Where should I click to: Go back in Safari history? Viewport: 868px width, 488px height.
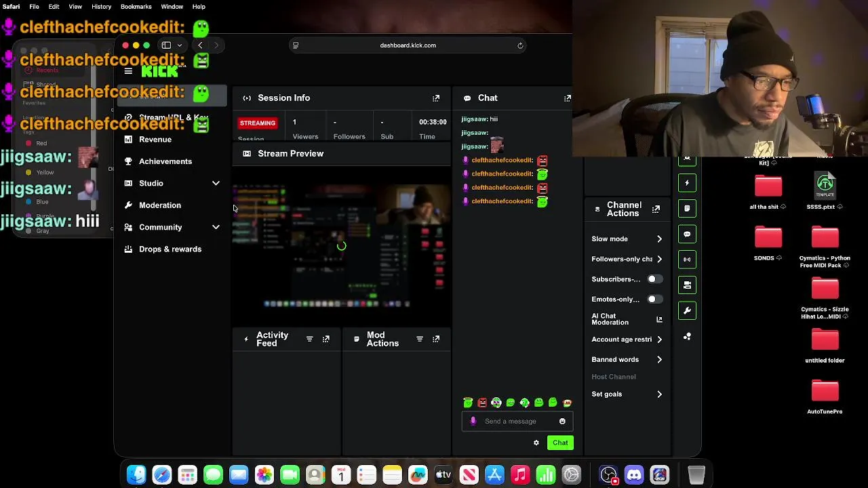point(200,45)
